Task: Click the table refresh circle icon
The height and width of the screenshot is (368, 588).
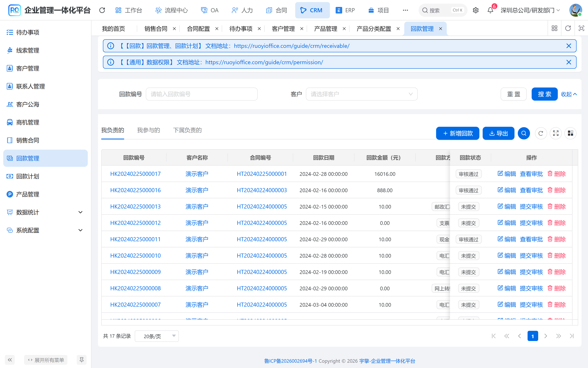Action: tap(541, 133)
